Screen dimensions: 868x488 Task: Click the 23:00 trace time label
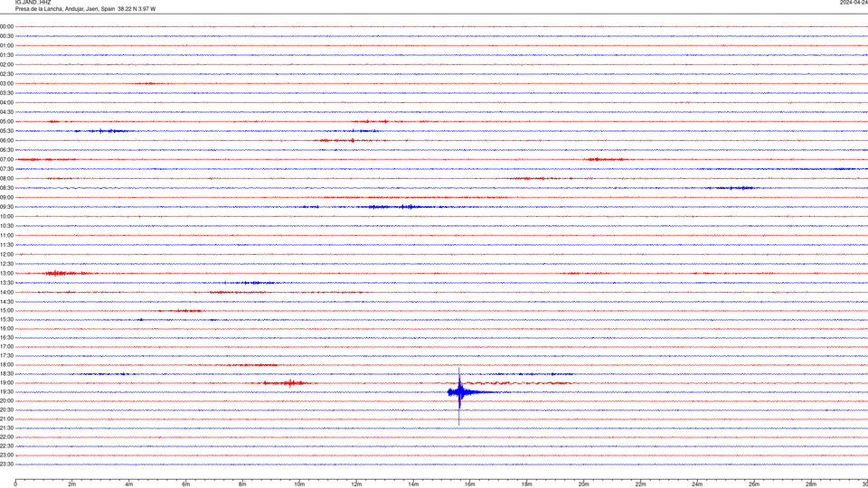pos(6,455)
